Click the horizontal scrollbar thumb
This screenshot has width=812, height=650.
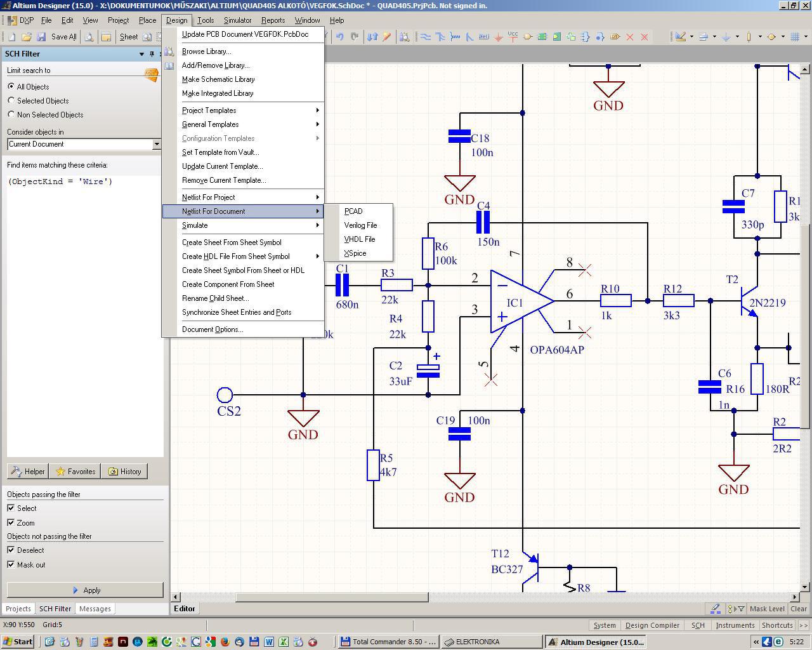click(x=332, y=597)
